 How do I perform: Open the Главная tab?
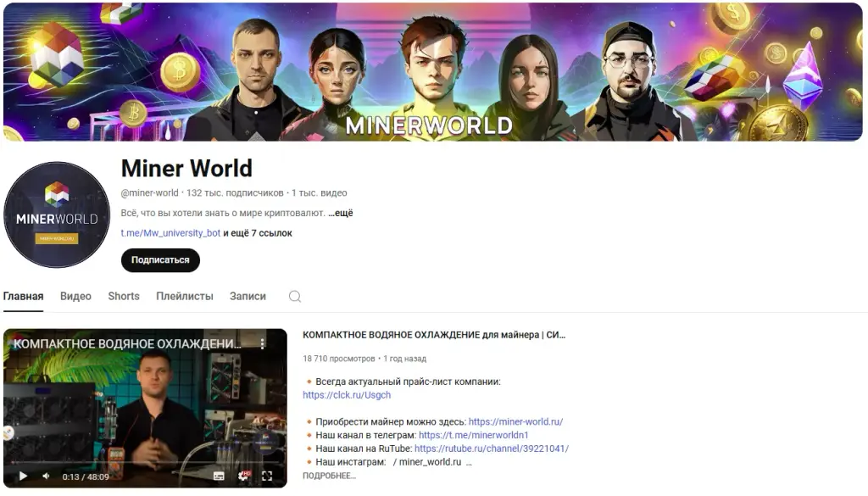click(x=23, y=296)
